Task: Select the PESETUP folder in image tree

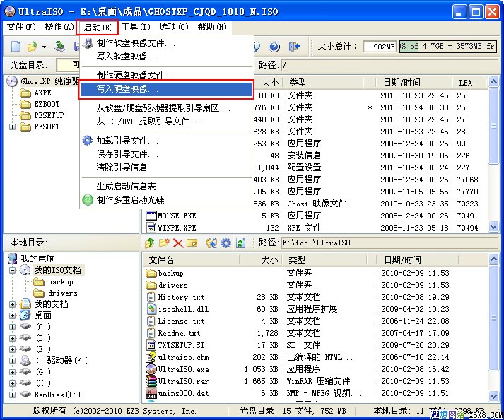Action: pyautogui.click(x=49, y=115)
